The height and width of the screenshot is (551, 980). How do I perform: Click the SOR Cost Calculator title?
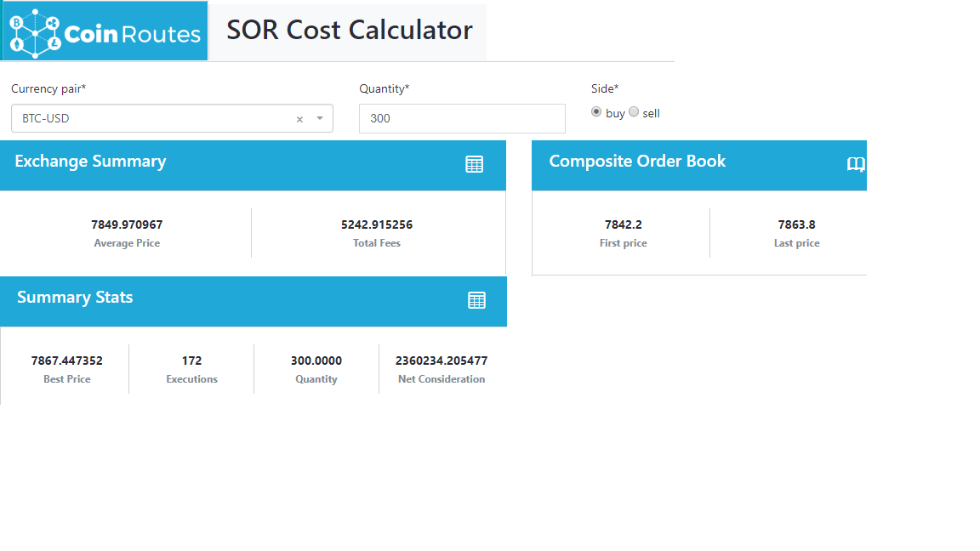pos(350,30)
